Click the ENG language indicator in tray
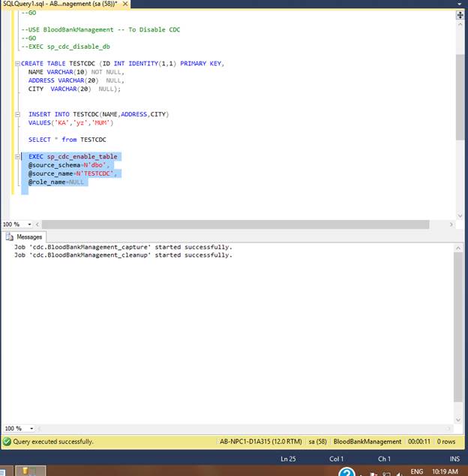The image size is (468, 476). point(417,471)
